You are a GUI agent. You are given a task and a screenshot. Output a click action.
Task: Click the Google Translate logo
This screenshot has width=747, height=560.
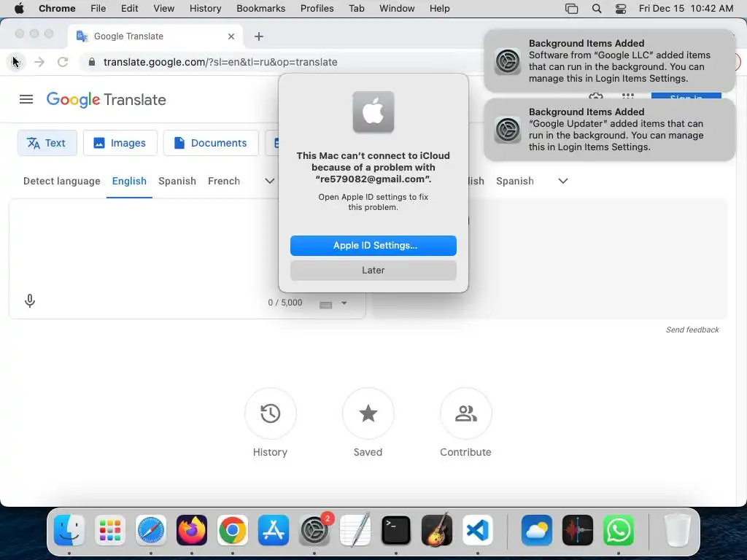pos(107,99)
